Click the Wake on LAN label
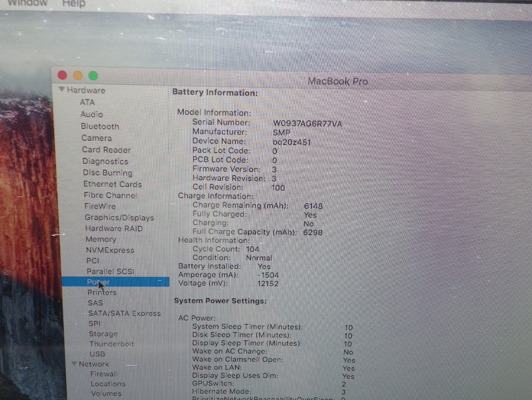 (x=217, y=367)
